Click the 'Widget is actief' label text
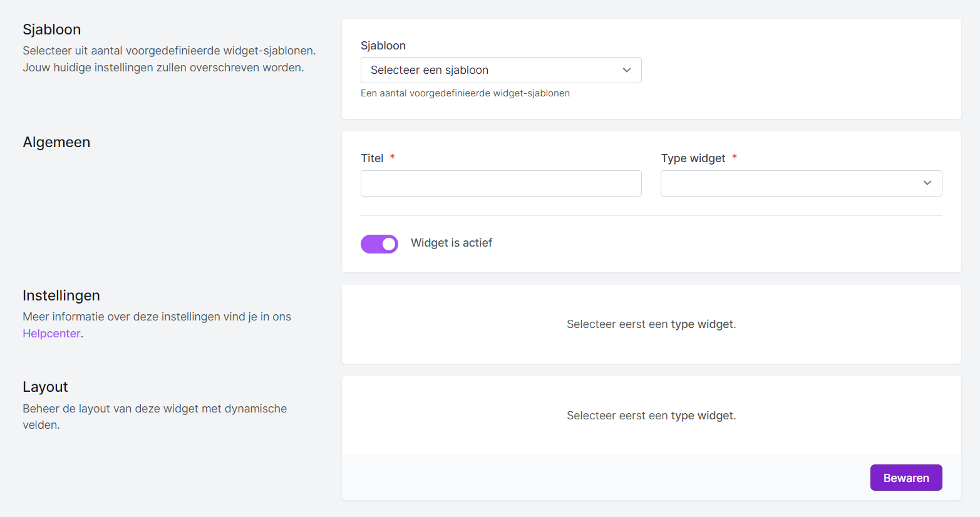This screenshot has height=517, width=980. 451,243
